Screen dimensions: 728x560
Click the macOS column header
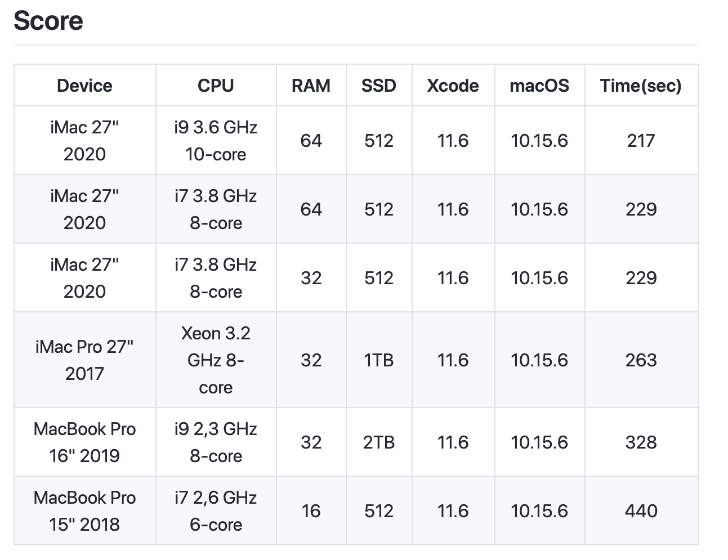click(539, 86)
